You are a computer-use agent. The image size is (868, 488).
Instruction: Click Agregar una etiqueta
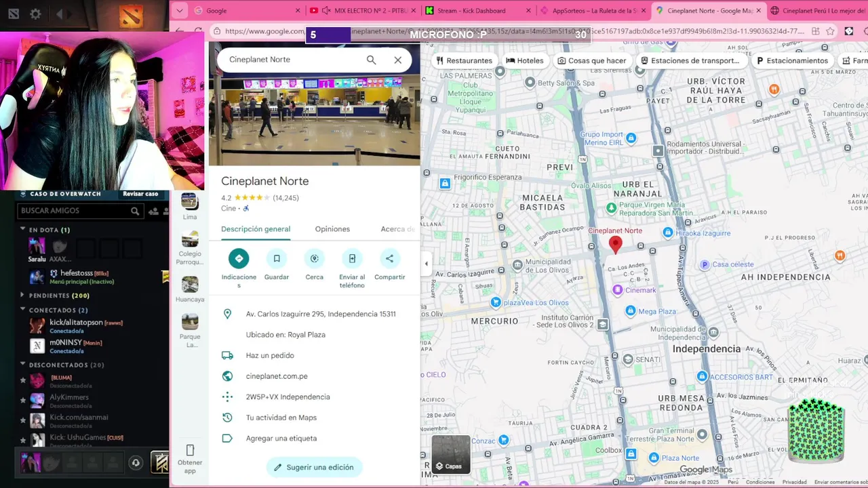pos(281,438)
